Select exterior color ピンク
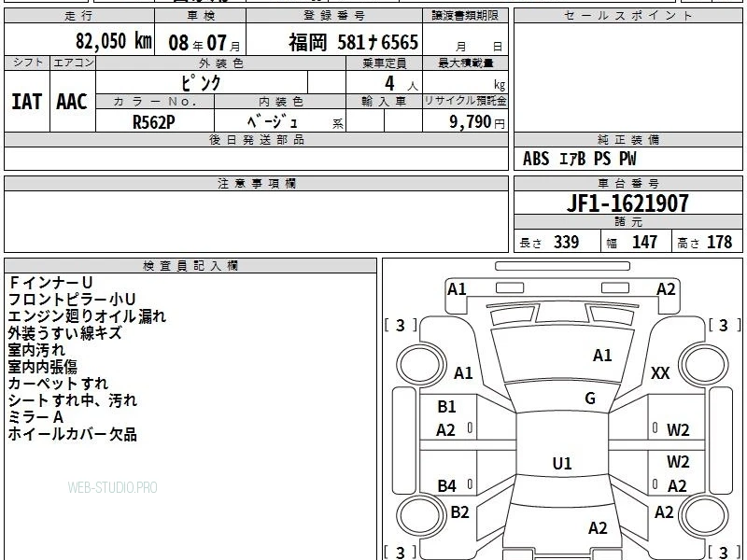This screenshot has height=560, width=747. pos(202,83)
